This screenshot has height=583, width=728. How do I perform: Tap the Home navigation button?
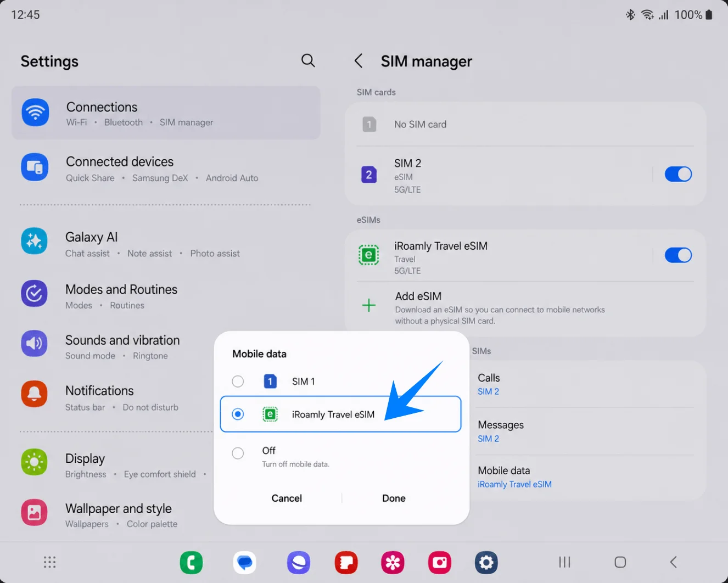pyautogui.click(x=620, y=562)
